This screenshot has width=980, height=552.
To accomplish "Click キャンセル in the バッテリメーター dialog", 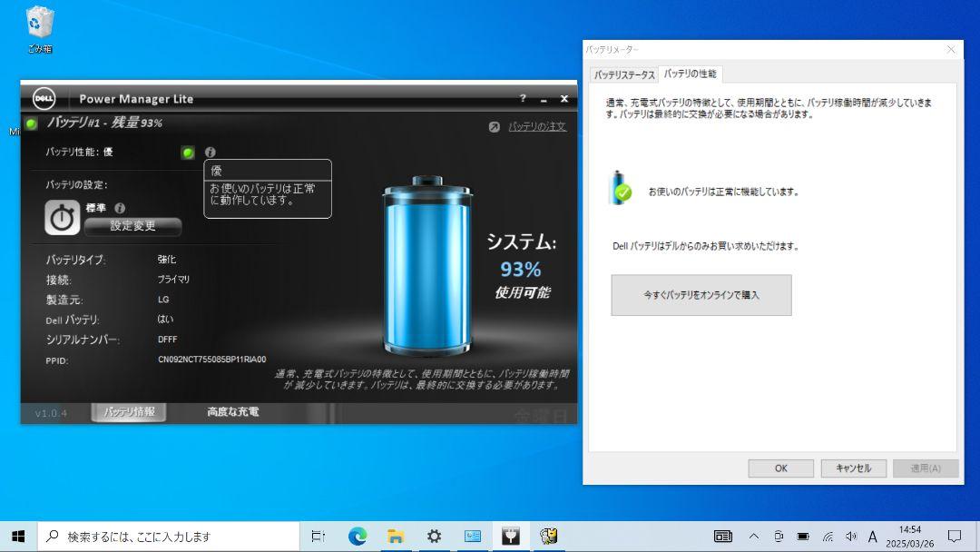I will (854, 468).
